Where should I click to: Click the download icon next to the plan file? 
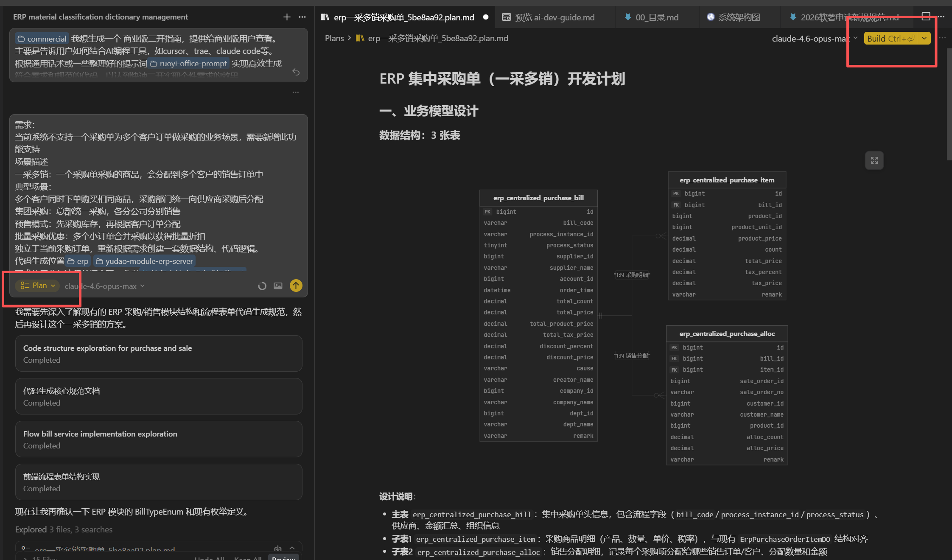tap(277, 549)
